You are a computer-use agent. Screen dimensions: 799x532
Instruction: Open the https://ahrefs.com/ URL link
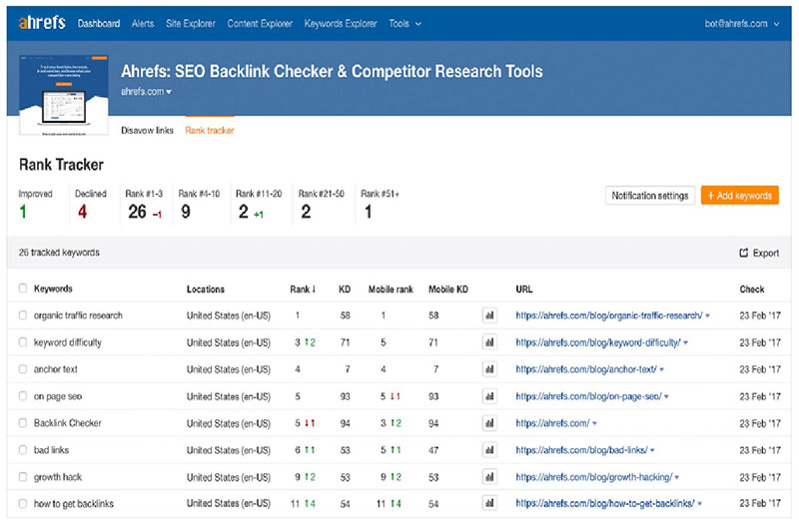click(x=552, y=423)
